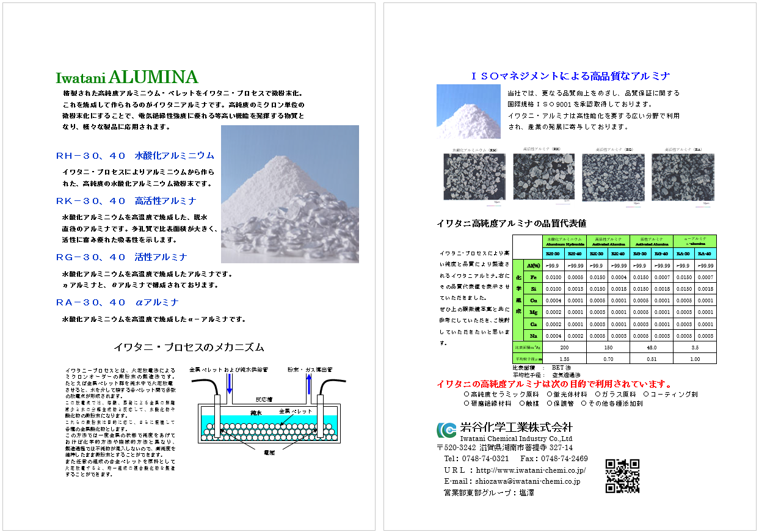Click the '電極' label below the diagram

point(269,453)
